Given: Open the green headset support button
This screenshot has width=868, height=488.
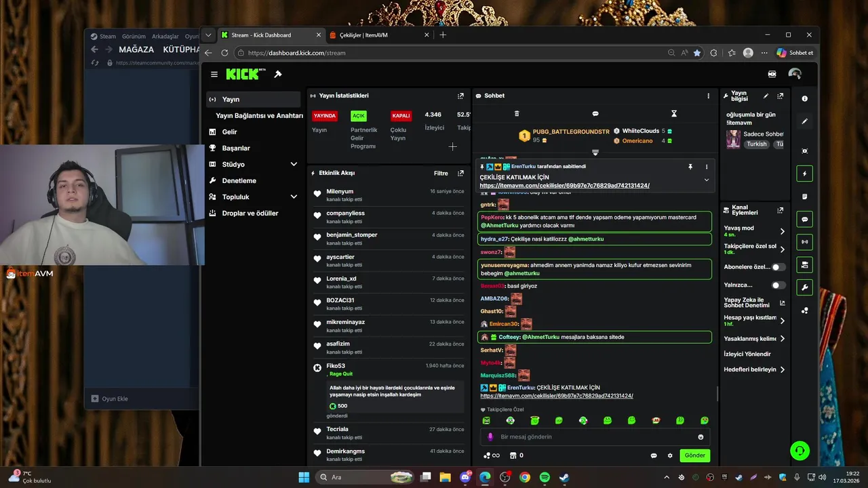Looking at the screenshot, I should point(800,450).
